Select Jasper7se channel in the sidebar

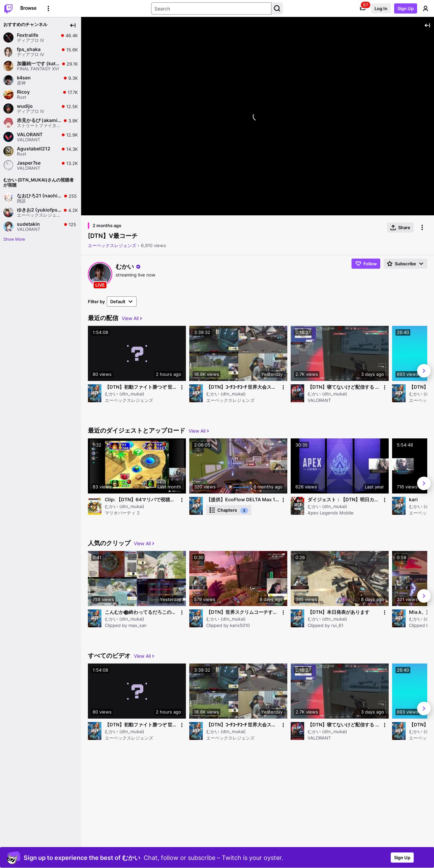point(41,165)
